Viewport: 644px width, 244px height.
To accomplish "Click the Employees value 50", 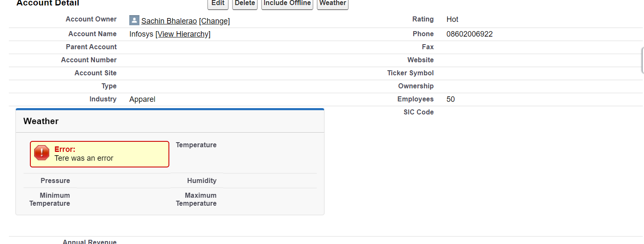I will pos(451,99).
